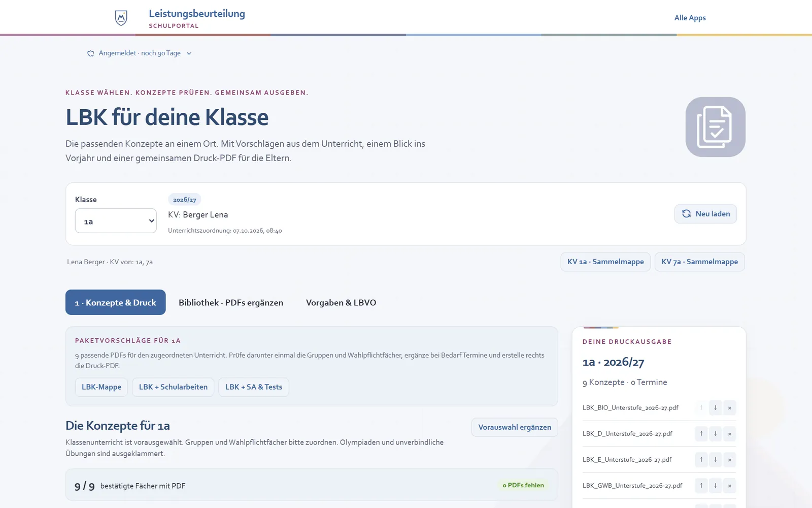Click file name LBK_GWB_Unterstufe_2026-27.pdf
Image resolution: width=812 pixels, height=508 pixels.
click(x=632, y=485)
